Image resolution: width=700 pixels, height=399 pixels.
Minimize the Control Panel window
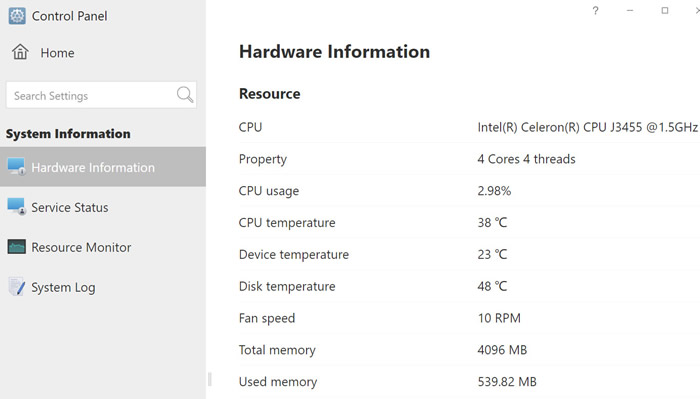tap(630, 11)
